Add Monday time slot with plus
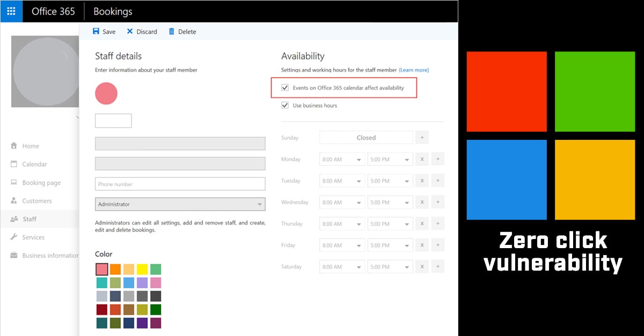644x336 pixels. pos(438,159)
